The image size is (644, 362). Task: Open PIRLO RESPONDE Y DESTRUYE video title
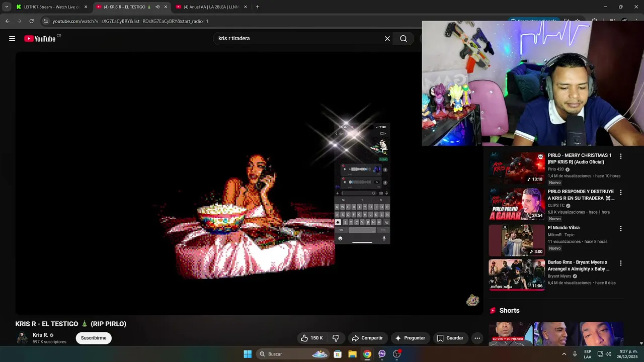pos(581,195)
